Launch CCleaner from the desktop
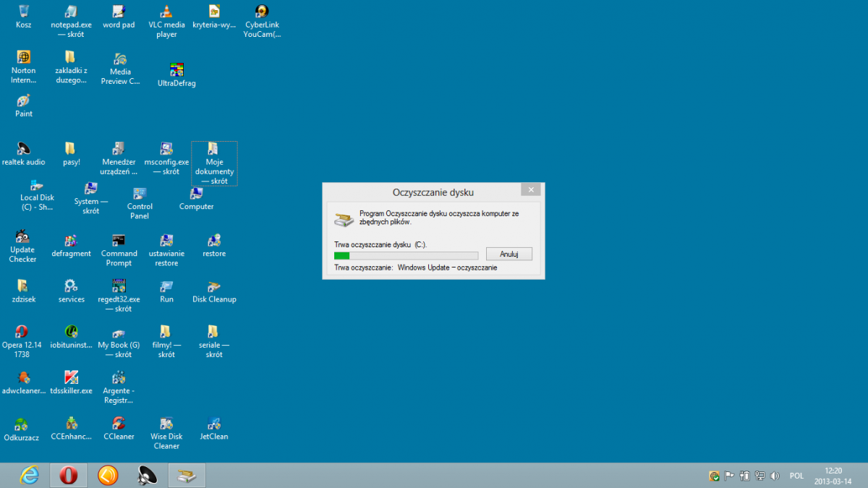 pos(119,423)
